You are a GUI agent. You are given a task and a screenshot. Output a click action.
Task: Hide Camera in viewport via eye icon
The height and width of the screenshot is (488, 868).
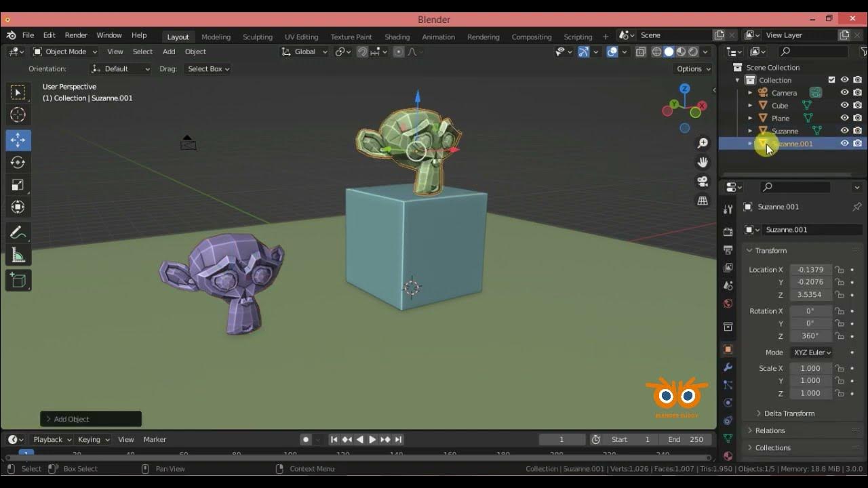[x=845, y=92]
